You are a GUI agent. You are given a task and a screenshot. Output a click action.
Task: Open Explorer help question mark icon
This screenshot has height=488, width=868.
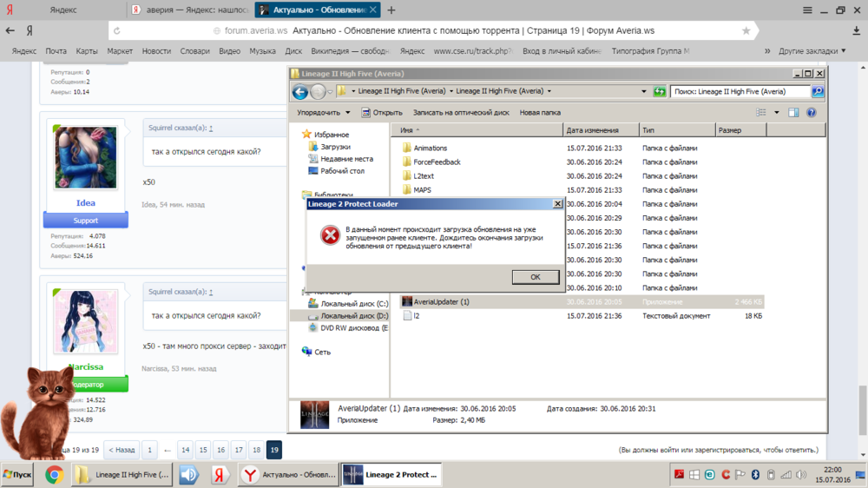click(812, 113)
